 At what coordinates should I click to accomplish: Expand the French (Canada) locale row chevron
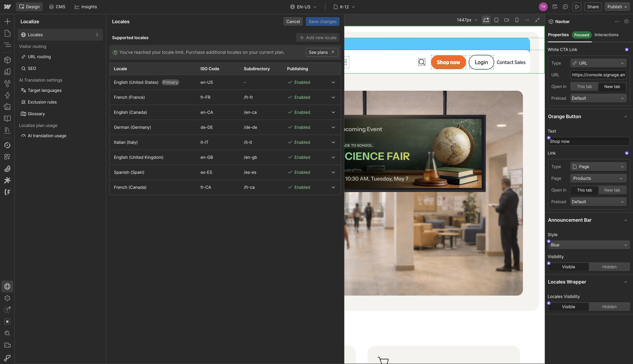coord(333,187)
